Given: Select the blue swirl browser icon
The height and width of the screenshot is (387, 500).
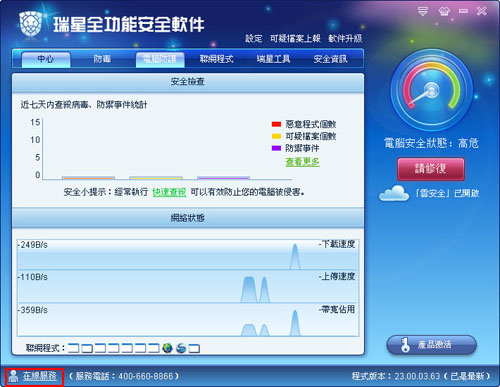Looking at the screenshot, I should 181,348.
